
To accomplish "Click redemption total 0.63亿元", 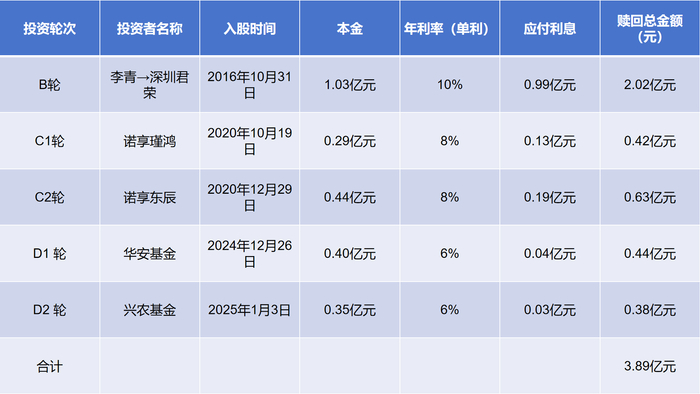I will [x=650, y=197].
